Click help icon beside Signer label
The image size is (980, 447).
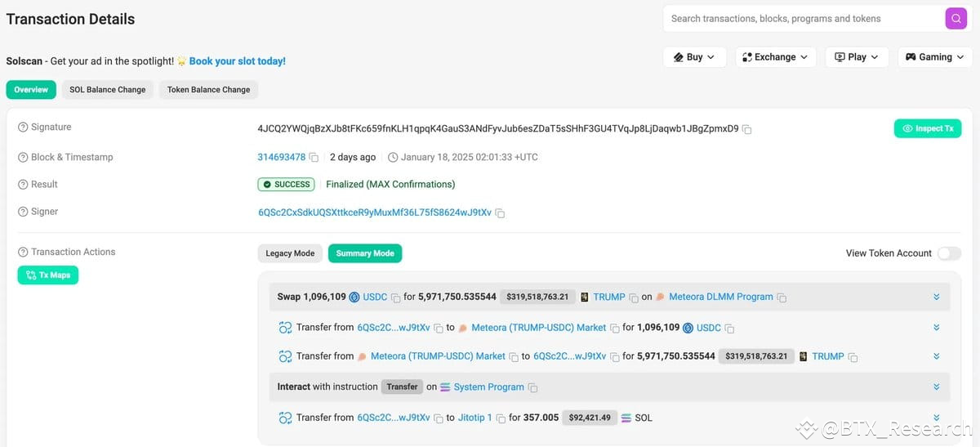[x=23, y=212]
